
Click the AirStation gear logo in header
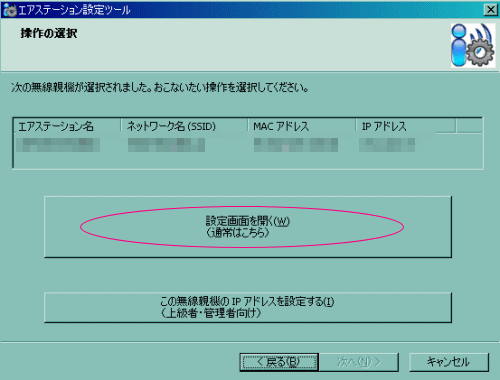pos(473,45)
